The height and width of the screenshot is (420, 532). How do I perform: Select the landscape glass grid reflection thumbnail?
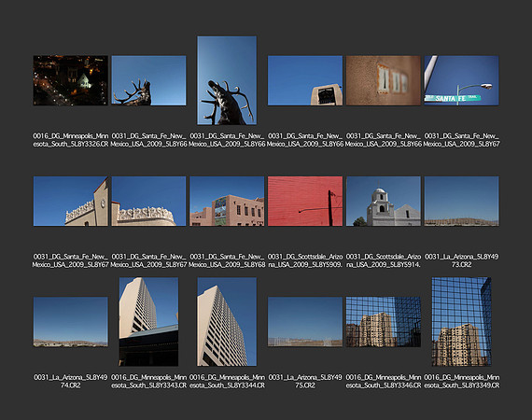(384, 322)
